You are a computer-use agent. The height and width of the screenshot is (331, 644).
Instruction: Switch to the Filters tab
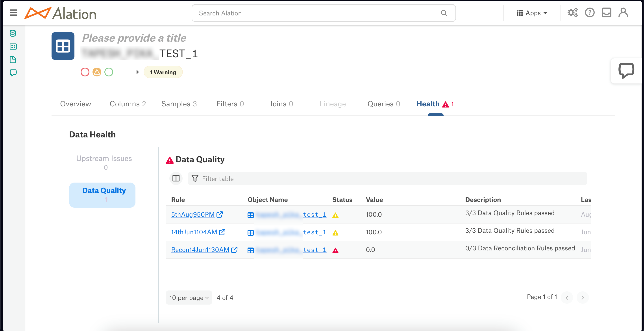[x=230, y=104]
